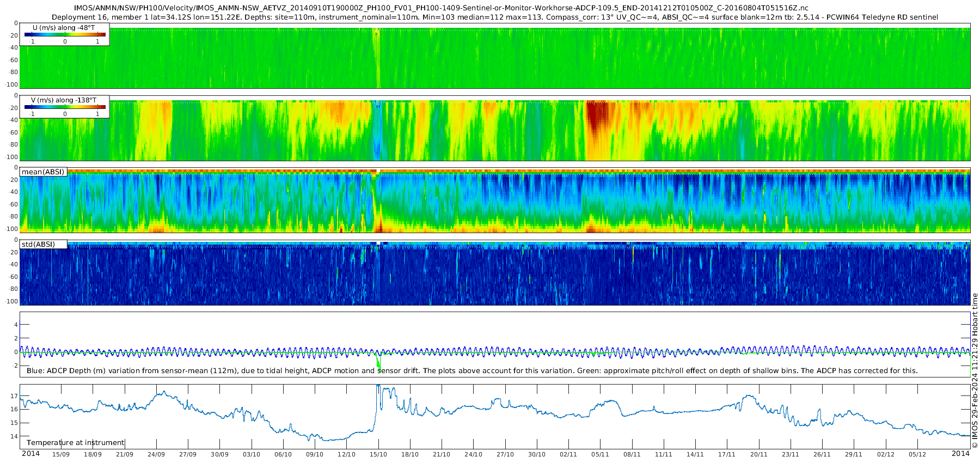
Task: Click inside the mean(ABSI) backscatter panel
Action: [495, 202]
